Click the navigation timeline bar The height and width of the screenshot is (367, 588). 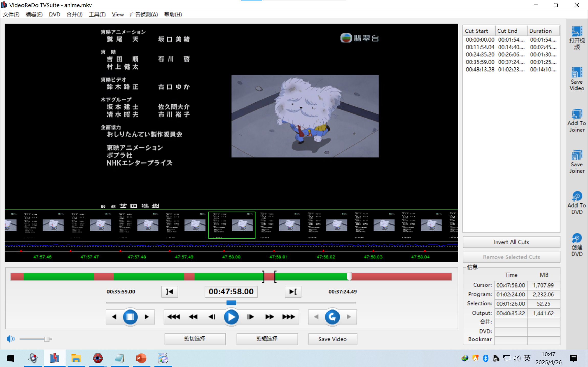(x=231, y=277)
